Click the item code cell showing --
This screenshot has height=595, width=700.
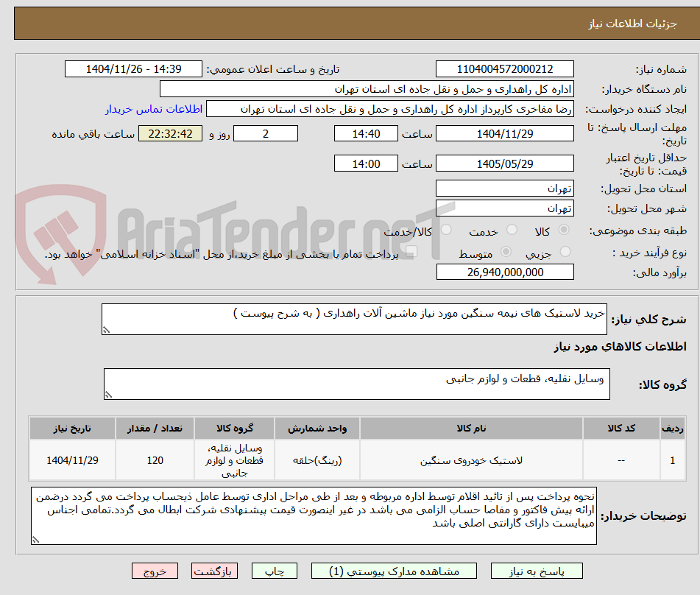[x=621, y=460]
